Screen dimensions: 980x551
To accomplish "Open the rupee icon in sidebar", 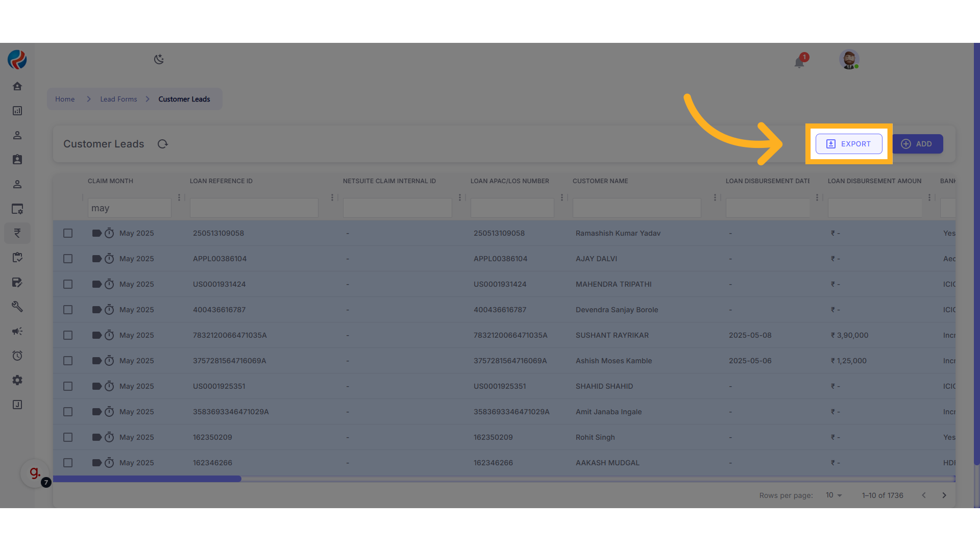I will tap(17, 233).
